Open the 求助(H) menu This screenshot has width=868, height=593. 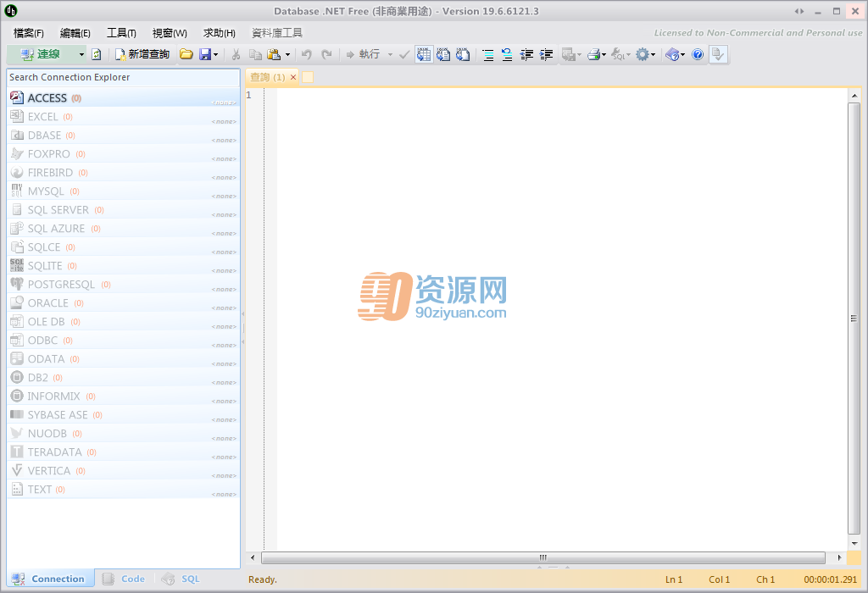coord(220,33)
